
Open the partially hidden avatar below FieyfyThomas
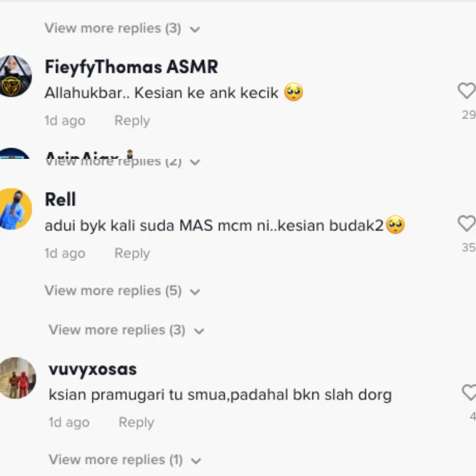click(14, 154)
